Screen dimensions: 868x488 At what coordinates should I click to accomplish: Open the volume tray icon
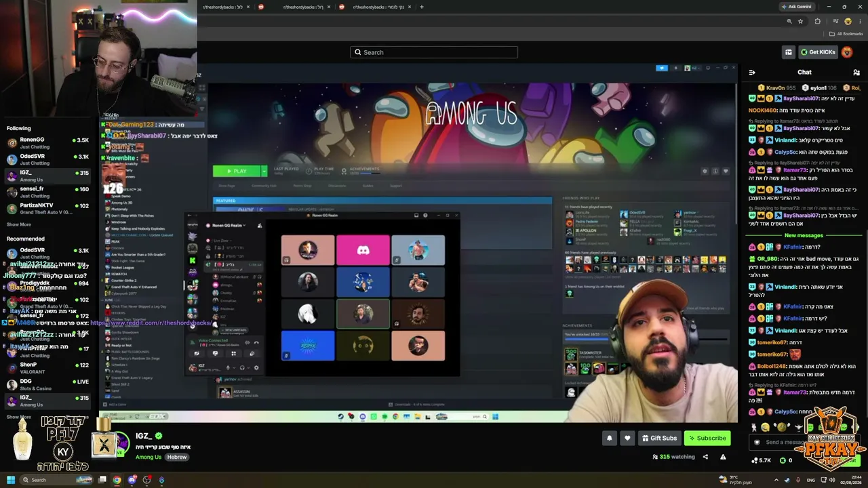pos(832,480)
